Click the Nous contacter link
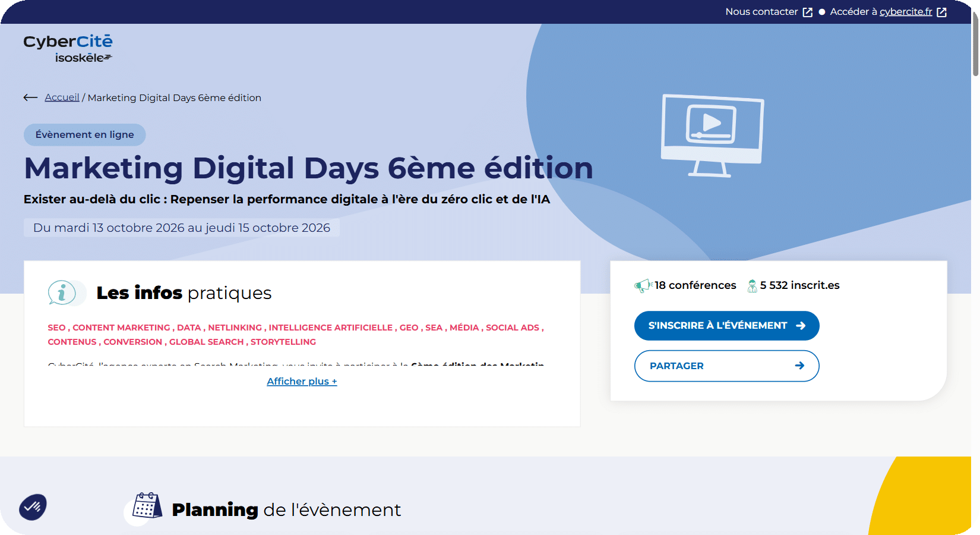This screenshot has height=535, width=980. coord(761,12)
